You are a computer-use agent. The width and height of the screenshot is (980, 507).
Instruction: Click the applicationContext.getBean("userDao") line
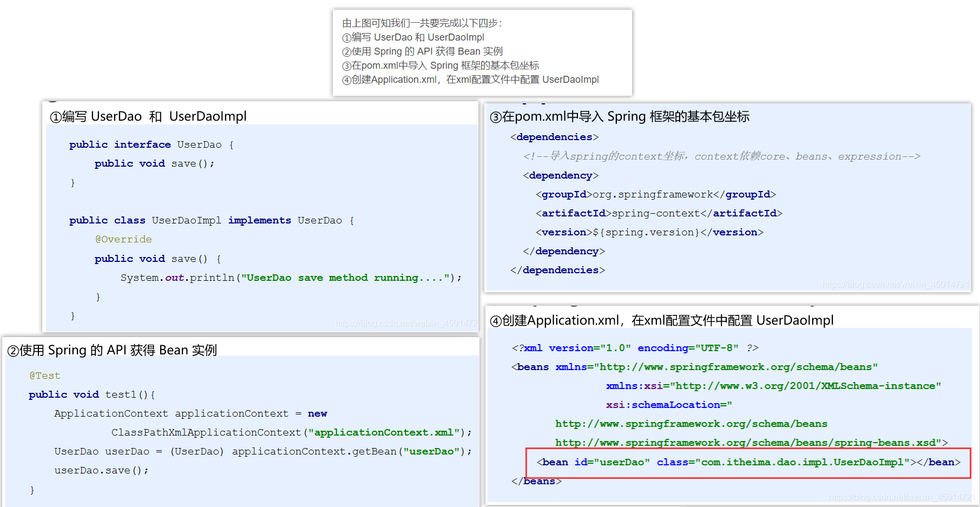pyautogui.click(x=263, y=451)
